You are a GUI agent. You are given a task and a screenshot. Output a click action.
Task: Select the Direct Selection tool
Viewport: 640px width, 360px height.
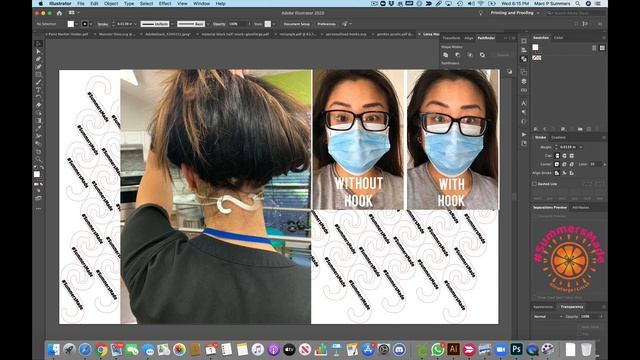point(38,51)
